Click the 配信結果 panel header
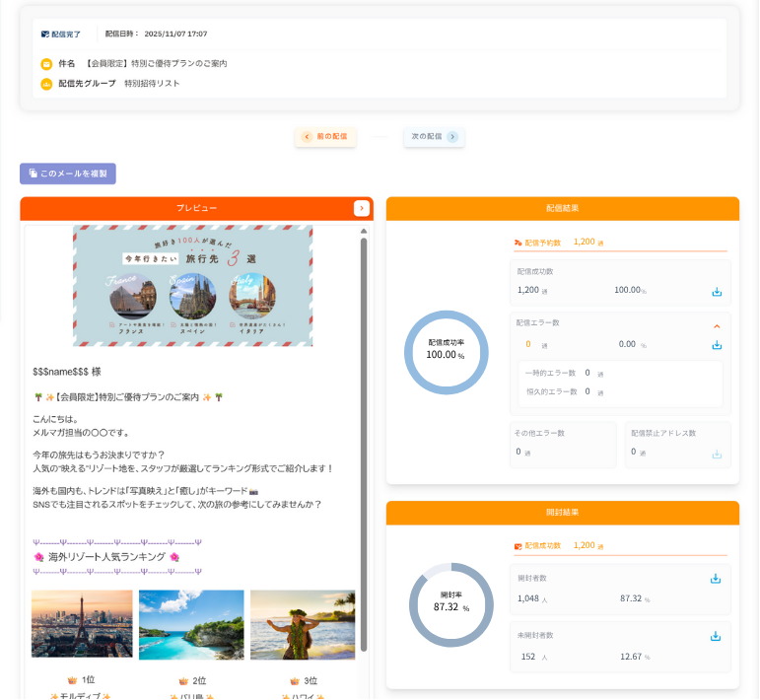This screenshot has width=760, height=700. 562,209
